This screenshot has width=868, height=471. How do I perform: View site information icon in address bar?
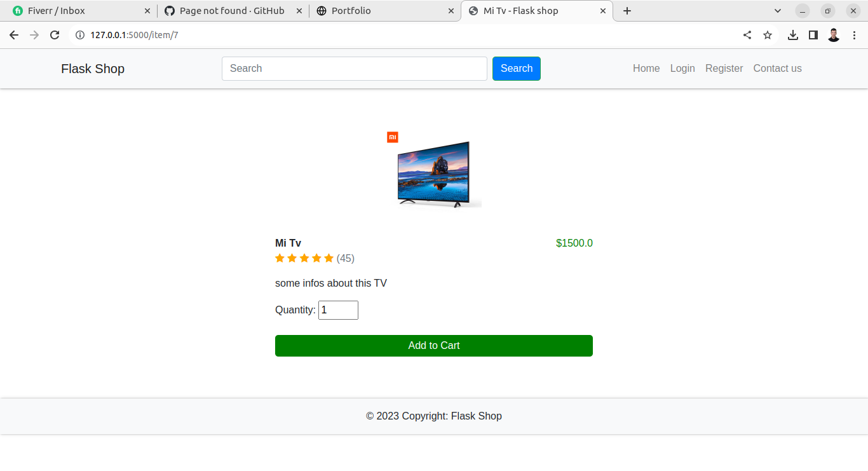point(80,35)
